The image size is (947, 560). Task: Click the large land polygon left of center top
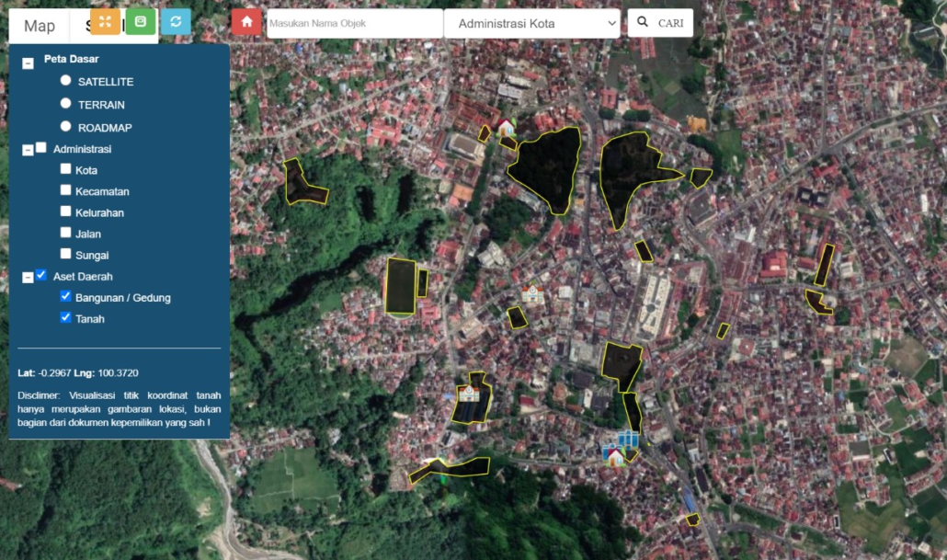(548, 167)
